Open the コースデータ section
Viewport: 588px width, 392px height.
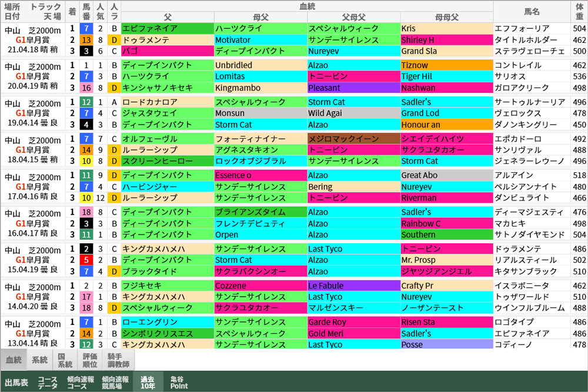[48, 382]
